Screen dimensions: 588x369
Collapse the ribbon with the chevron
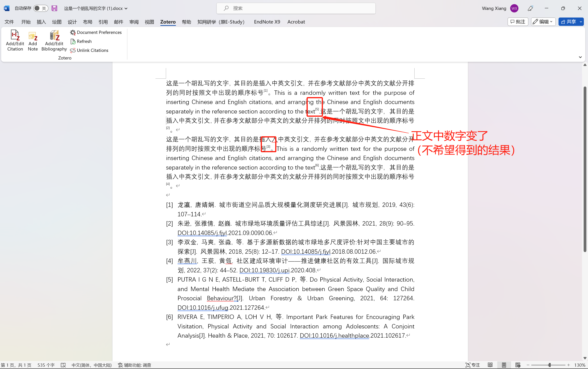(x=580, y=57)
